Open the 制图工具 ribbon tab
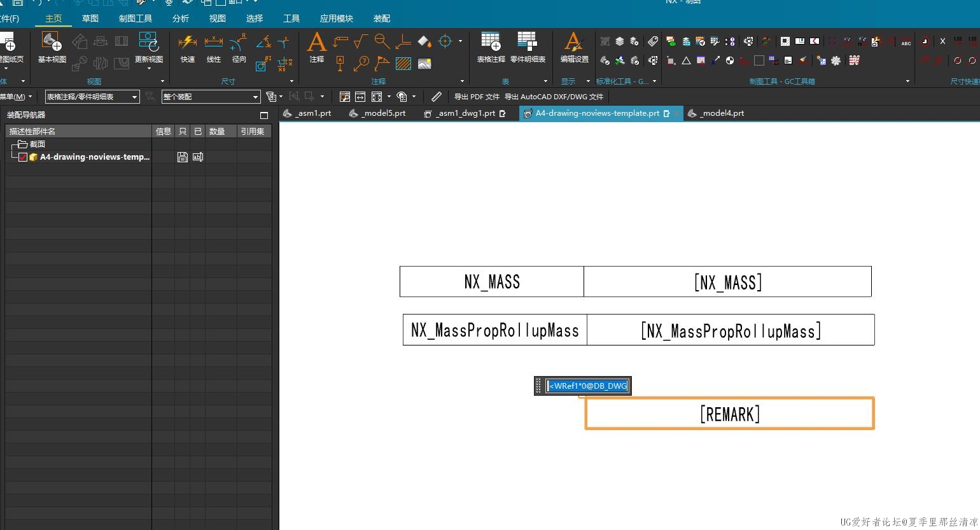 [x=136, y=18]
